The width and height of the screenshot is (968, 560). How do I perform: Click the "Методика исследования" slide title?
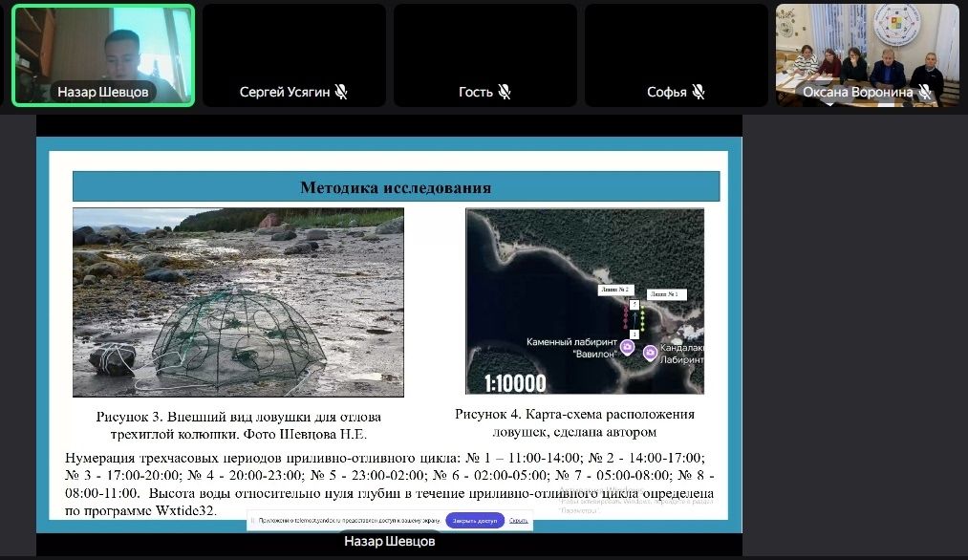coord(396,187)
